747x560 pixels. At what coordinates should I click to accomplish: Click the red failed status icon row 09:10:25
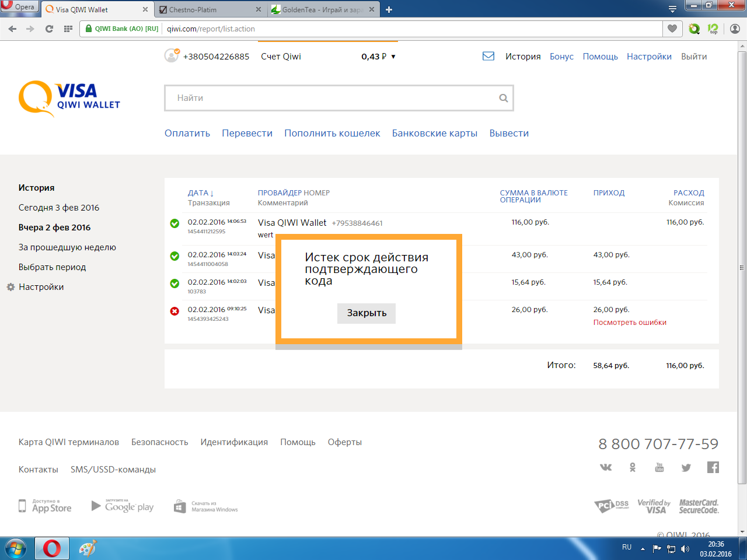click(174, 311)
